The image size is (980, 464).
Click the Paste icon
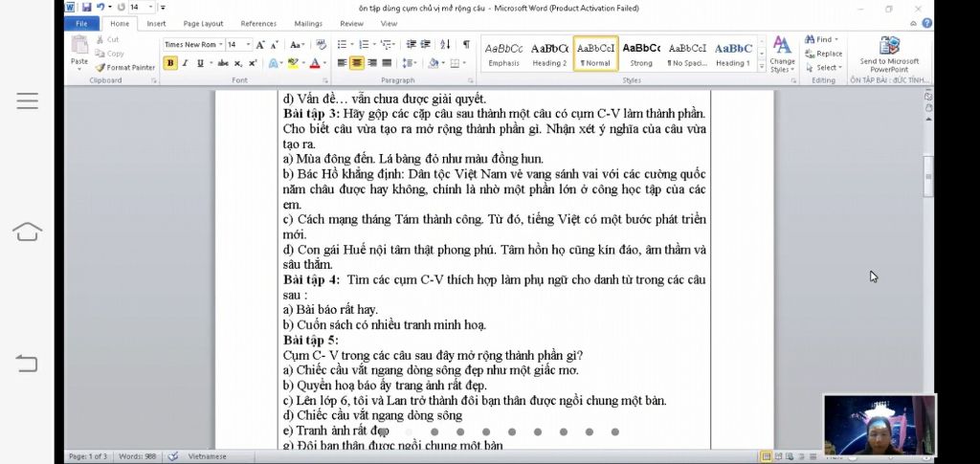tap(79, 52)
